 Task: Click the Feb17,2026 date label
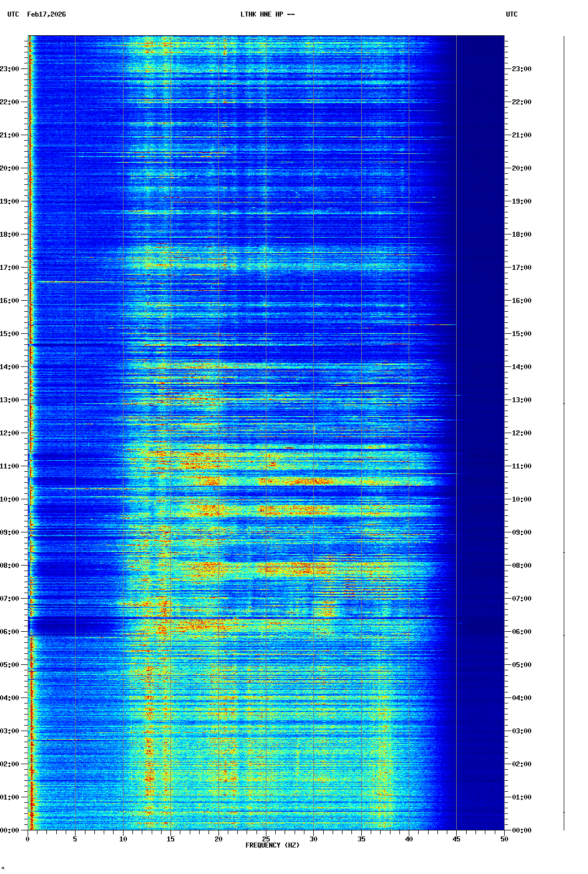pos(46,14)
